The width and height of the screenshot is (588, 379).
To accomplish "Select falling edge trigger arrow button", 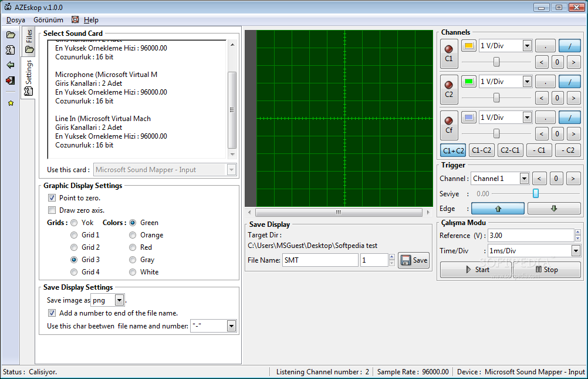I will pos(554,209).
